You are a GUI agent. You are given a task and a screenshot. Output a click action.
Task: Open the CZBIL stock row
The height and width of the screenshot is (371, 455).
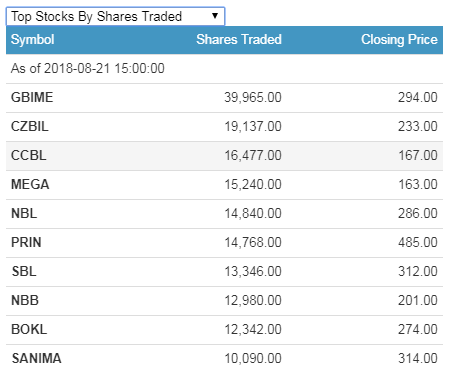click(224, 126)
